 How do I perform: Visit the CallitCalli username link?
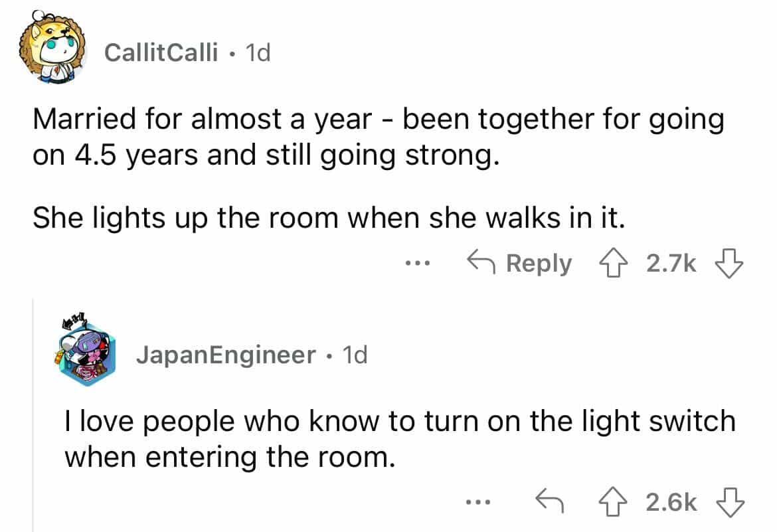[x=161, y=53]
